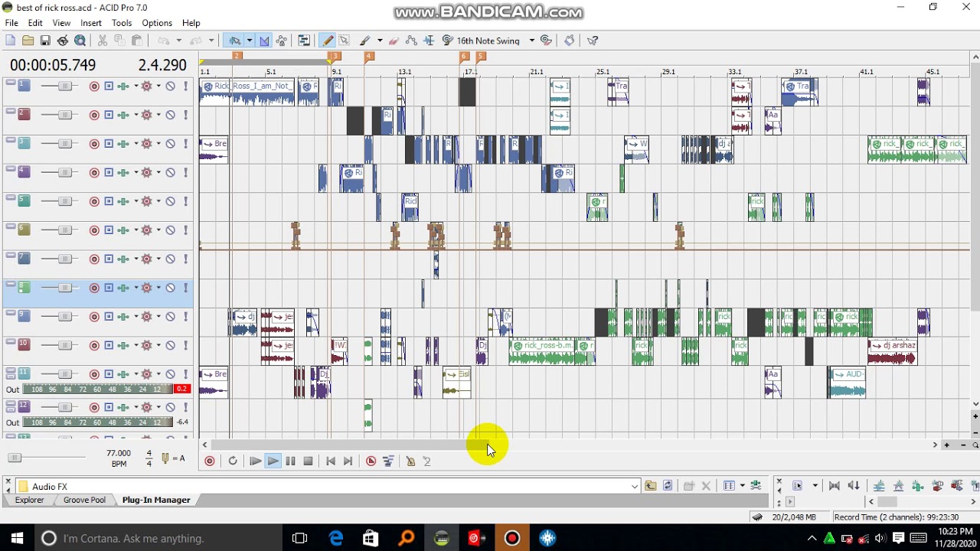
Task: Click the metronome icon in transport bar
Action: click(410, 461)
